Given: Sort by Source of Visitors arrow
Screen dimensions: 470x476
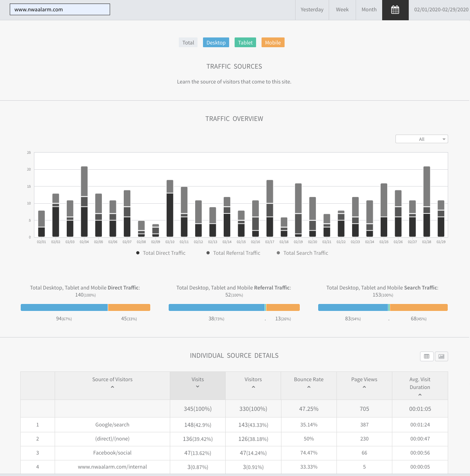Looking at the screenshot, I should 112,387.
